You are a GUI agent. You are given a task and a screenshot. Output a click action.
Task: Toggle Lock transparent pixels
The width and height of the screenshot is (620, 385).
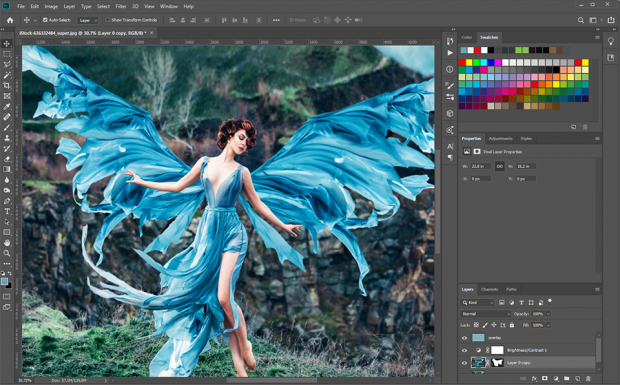click(x=476, y=325)
